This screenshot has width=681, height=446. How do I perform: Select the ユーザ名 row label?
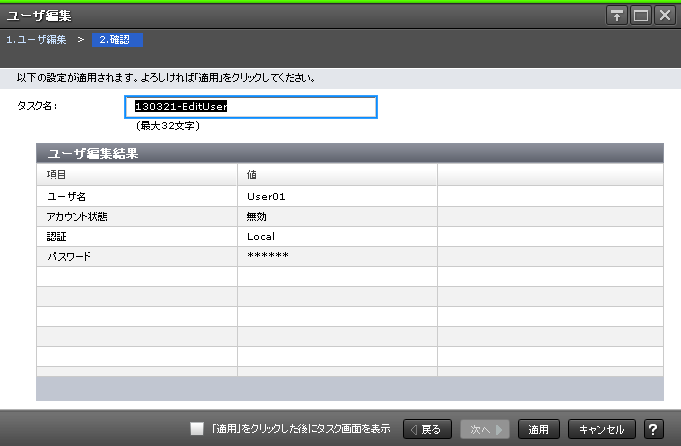coord(66,196)
